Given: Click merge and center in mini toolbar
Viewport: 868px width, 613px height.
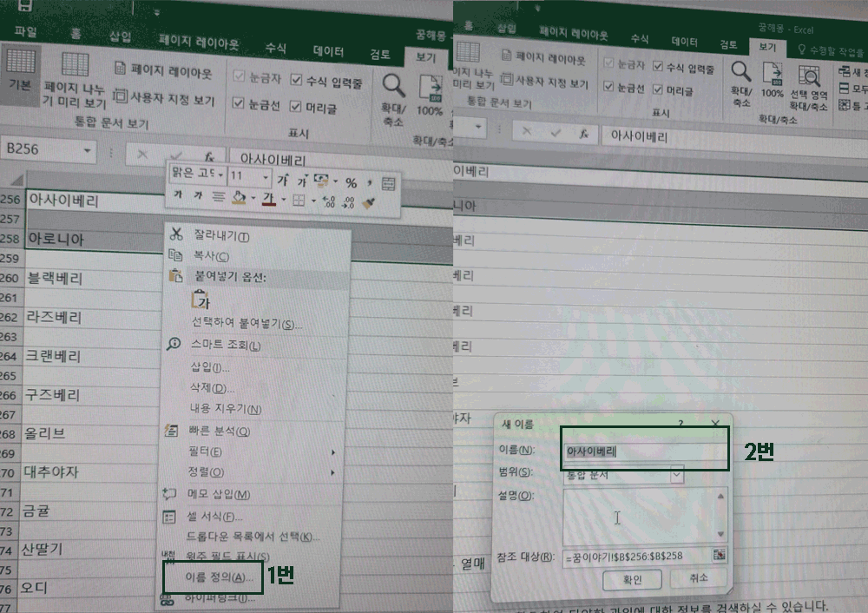Looking at the screenshot, I should point(389,184).
